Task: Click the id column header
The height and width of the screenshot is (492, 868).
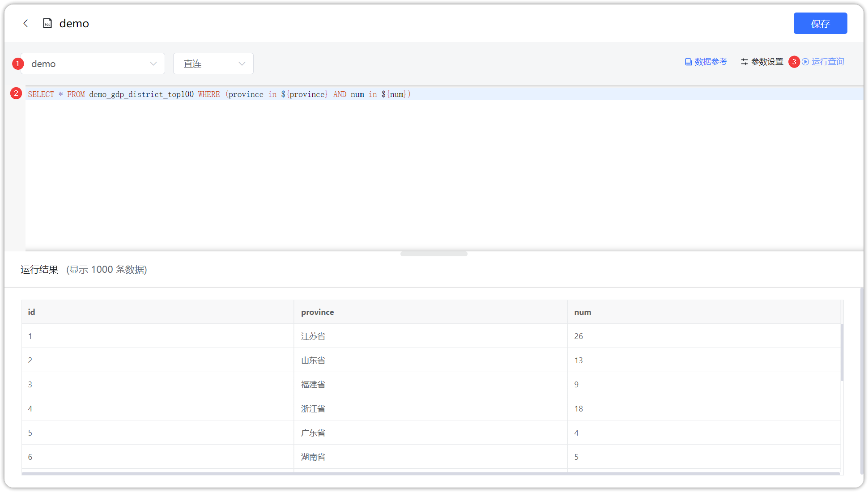Action: coord(31,312)
